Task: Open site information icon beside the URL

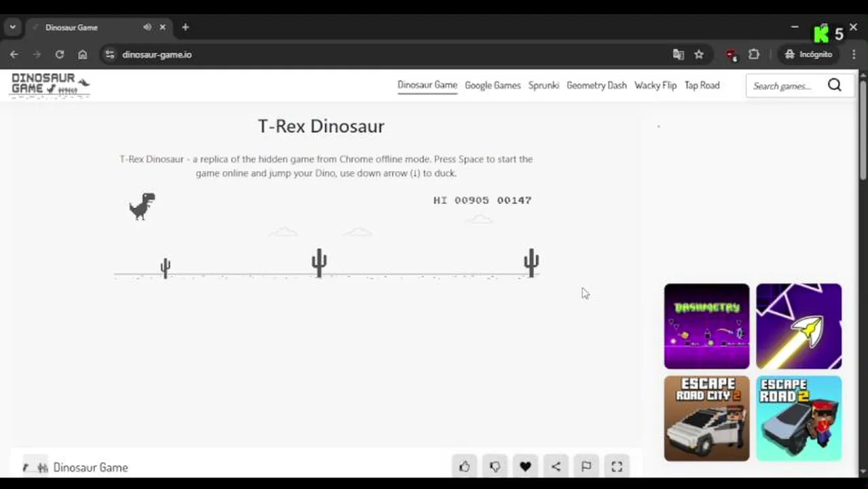Action: pyautogui.click(x=110, y=54)
